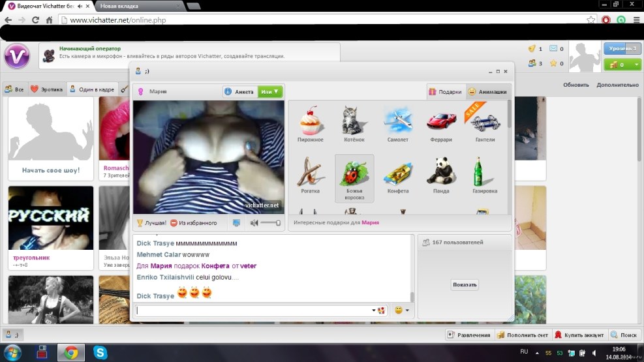Image resolution: width=644 pixels, height=362 pixels.
Task: Open Поиск in the bottom bar
Action: tap(624, 335)
